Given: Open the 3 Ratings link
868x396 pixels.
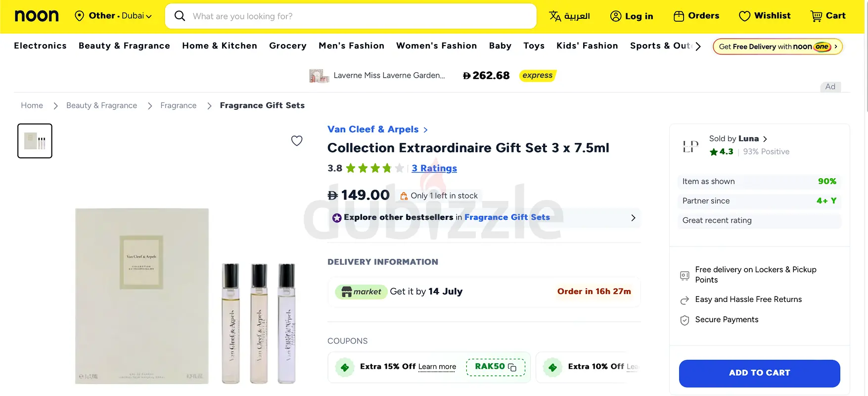Looking at the screenshot, I should click(x=434, y=168).
